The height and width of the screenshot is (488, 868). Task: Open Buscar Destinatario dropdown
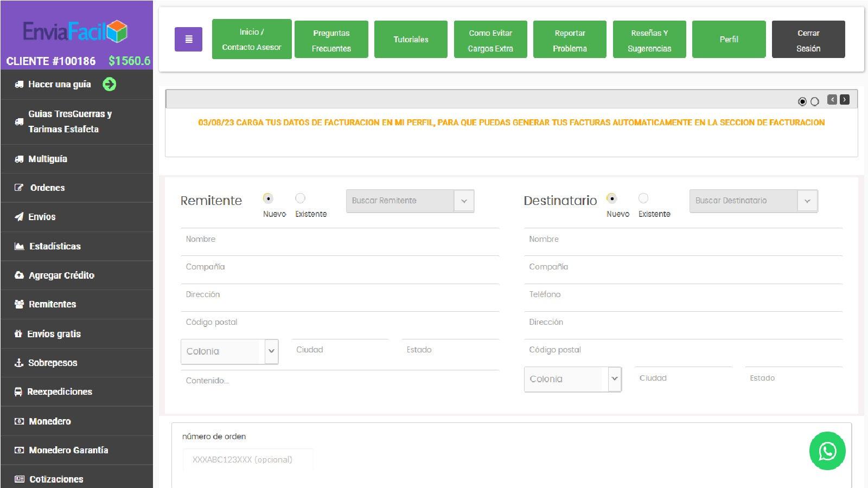(x=754, y=201)
